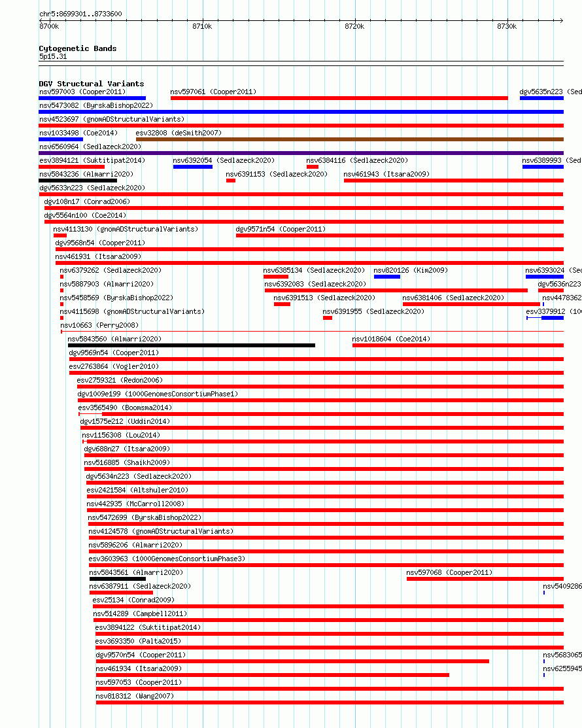
Task: Click dgv9571n54 (Cooper2011) label
Action: tap(281, 230)
